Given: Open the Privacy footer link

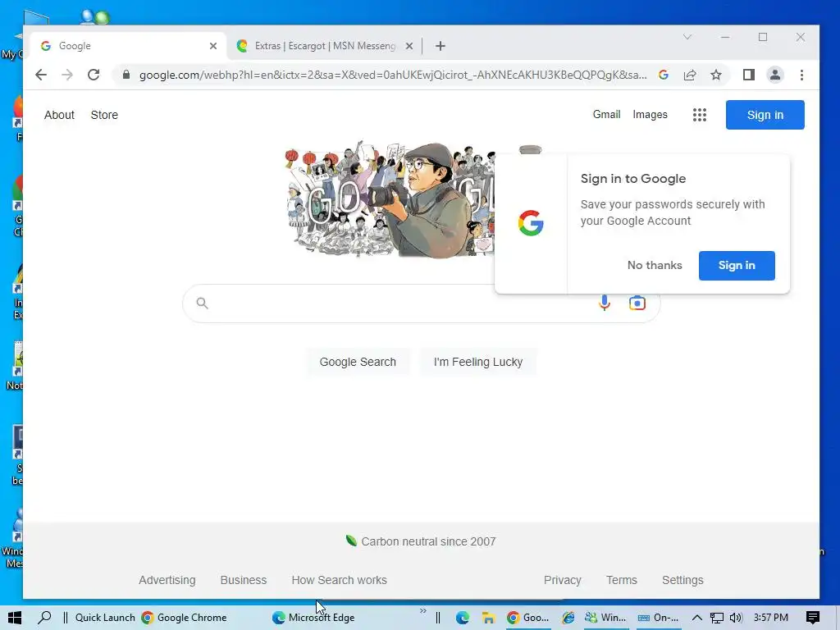Looking at the screenshot, I should pyautogui.click(x=563, y=580).
